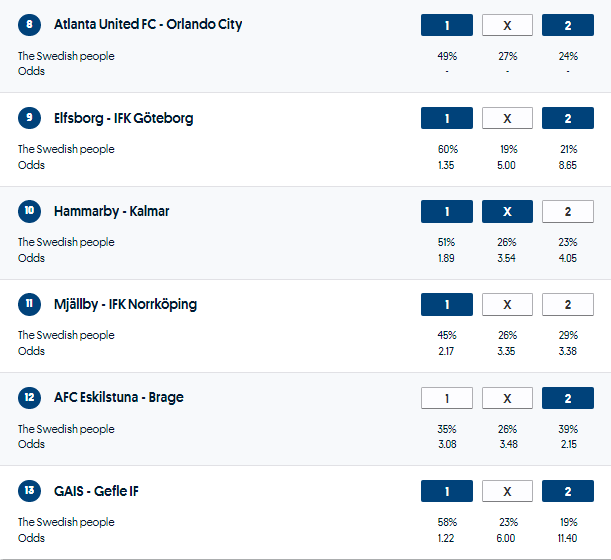
Task: Open the Hammarby - Kalmar match title
Action: tap(111, 211)
